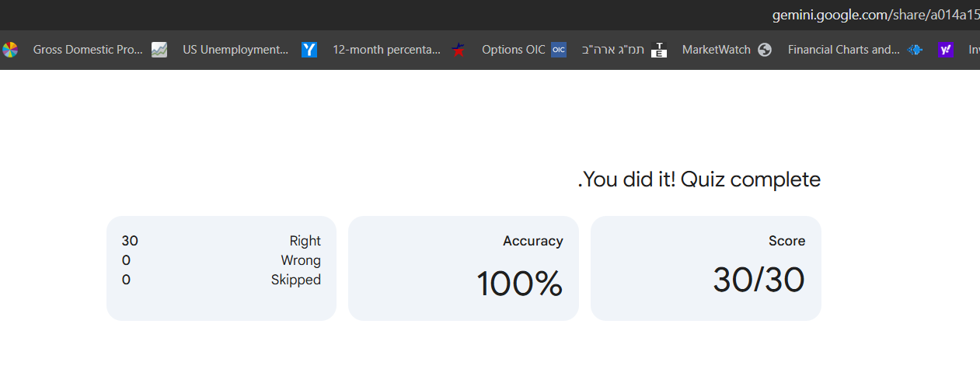Click the Financial Charts bookmark blue icon
This screenshot has height=390, width=980.
tap(915, 50)
